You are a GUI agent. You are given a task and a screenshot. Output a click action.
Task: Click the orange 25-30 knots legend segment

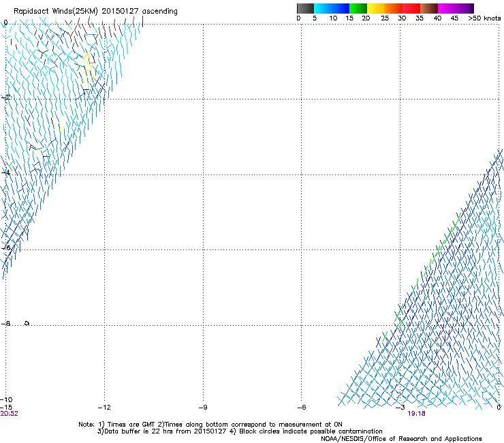click(394, 8)
